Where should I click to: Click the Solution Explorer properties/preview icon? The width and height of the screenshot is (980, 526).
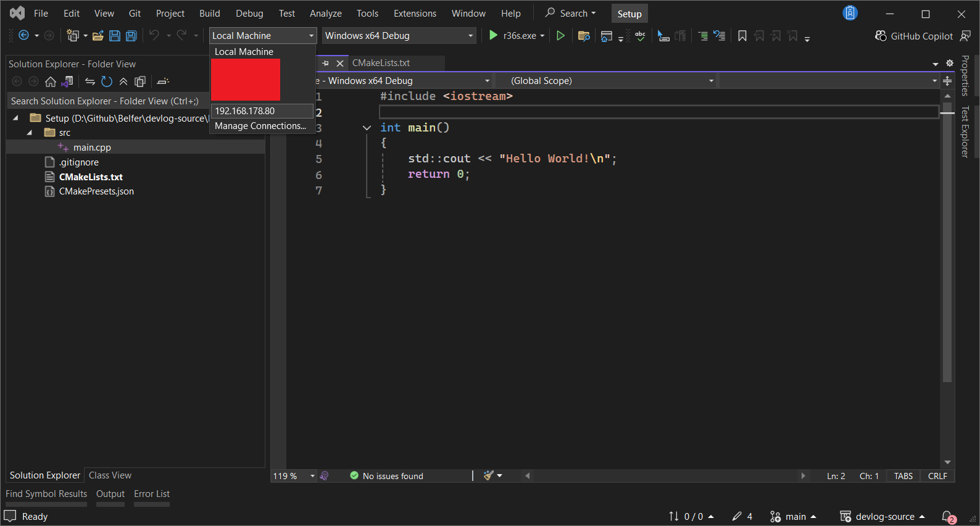[x=163, y=81]
